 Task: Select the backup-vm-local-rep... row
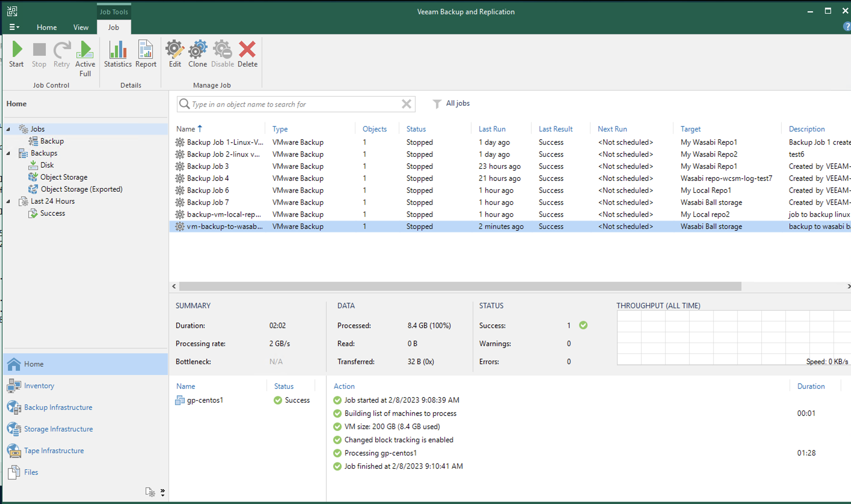point(509,215)
